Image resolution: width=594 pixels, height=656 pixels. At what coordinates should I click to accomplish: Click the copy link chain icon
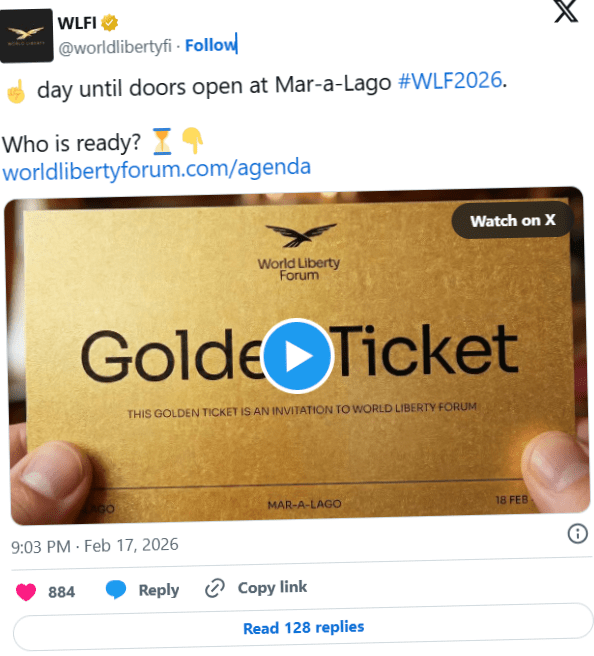[215, 588]
